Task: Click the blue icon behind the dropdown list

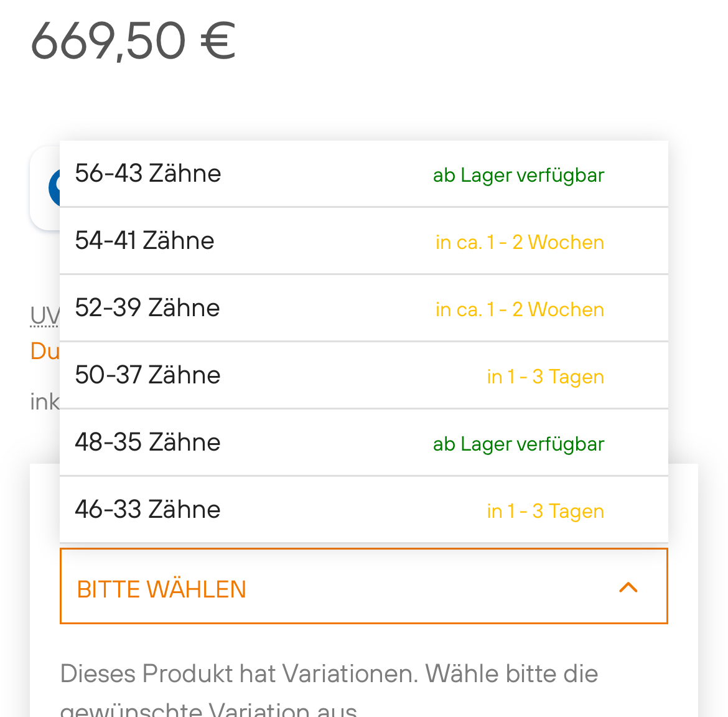Action: coord(54,187)
